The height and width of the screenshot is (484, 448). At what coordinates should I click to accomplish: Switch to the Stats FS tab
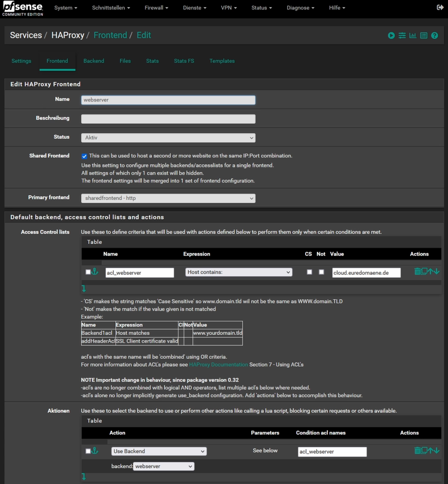[x=184, y=61]
